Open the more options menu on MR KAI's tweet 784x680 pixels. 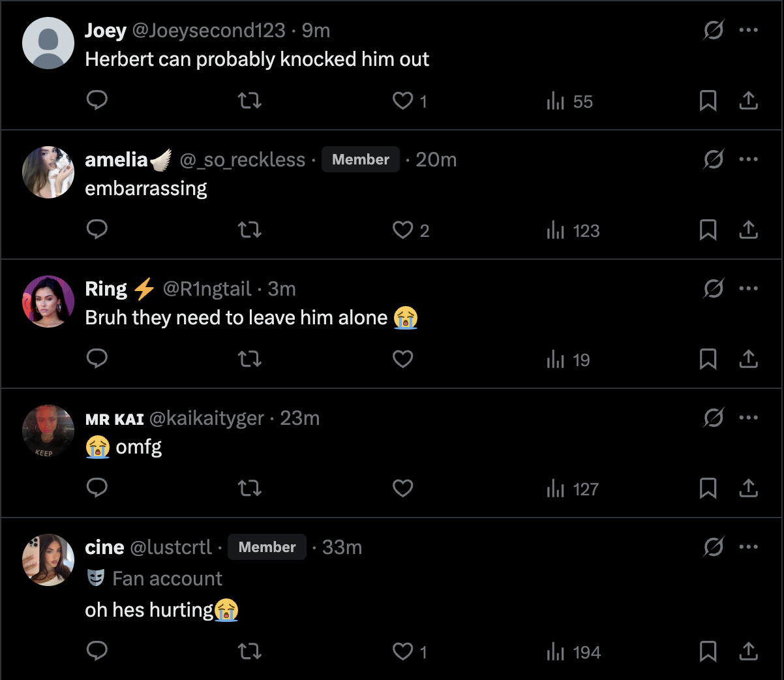pyautogui.click(x=749, y=418)
